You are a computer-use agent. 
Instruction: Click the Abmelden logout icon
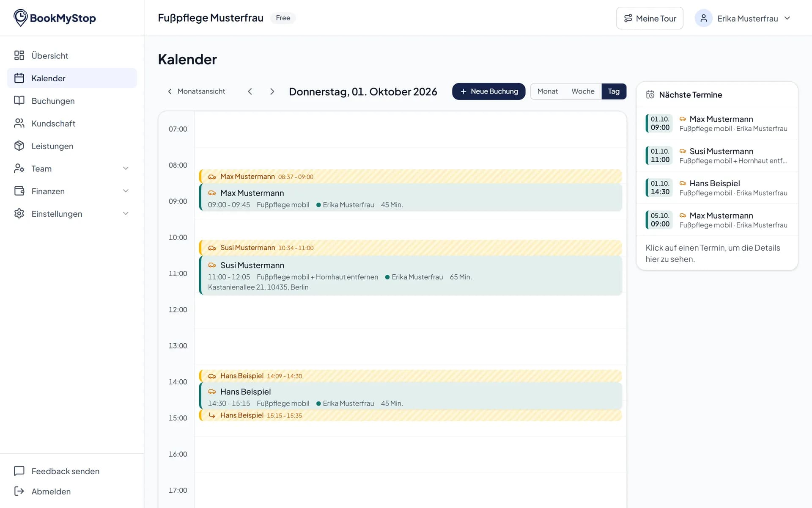pyautogui.click(x=19, y=491)
